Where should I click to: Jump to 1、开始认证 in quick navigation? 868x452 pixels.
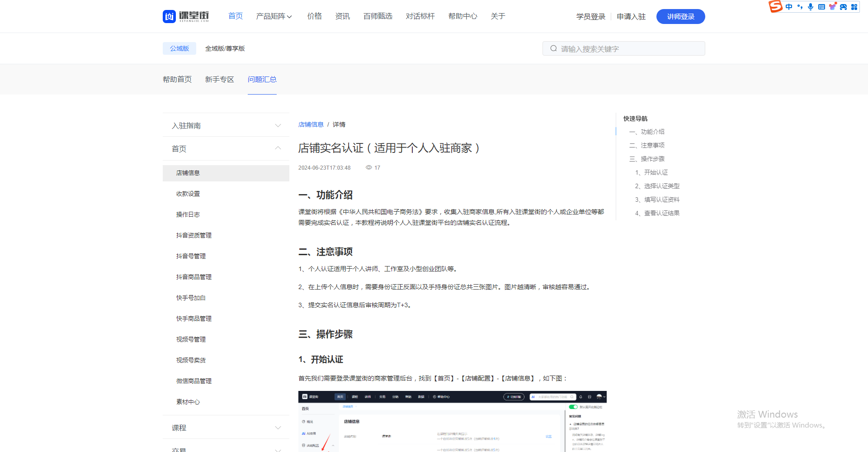651,172
